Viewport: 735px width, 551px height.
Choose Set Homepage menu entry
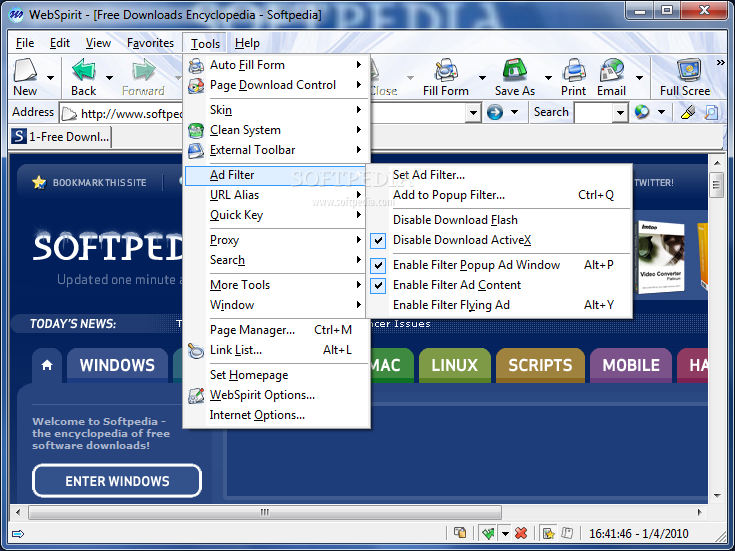[x=277, y=375]
